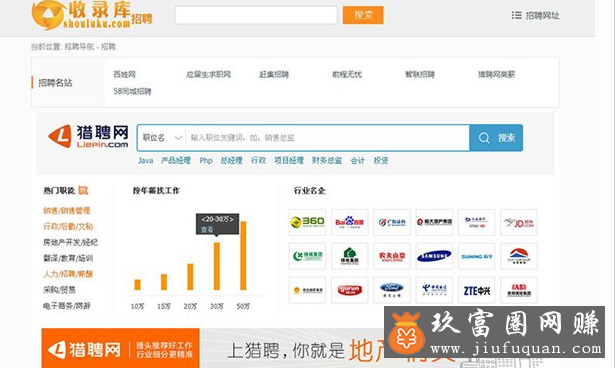Open the 农夫山泉 red logo tile
The width and height of the screenshot is (615, 368).
pos(392,256)
